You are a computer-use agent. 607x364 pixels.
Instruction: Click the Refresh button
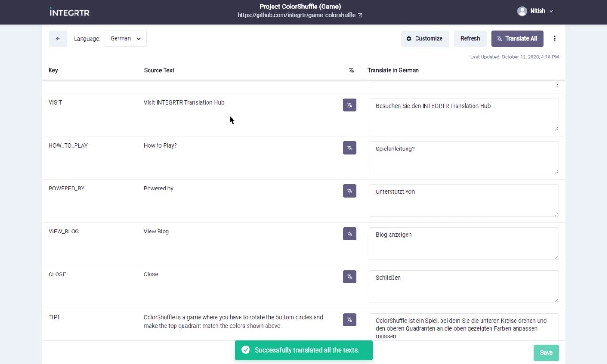[x=470, y=39]
